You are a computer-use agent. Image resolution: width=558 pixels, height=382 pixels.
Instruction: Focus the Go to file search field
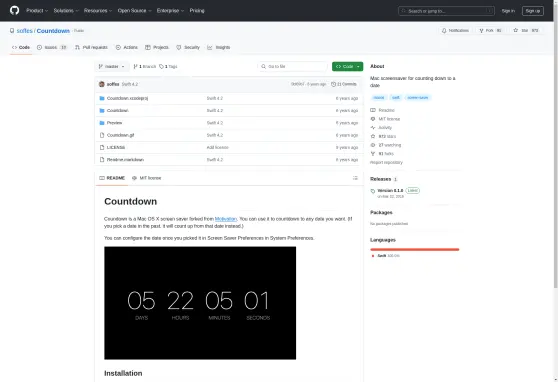[293, 67]
